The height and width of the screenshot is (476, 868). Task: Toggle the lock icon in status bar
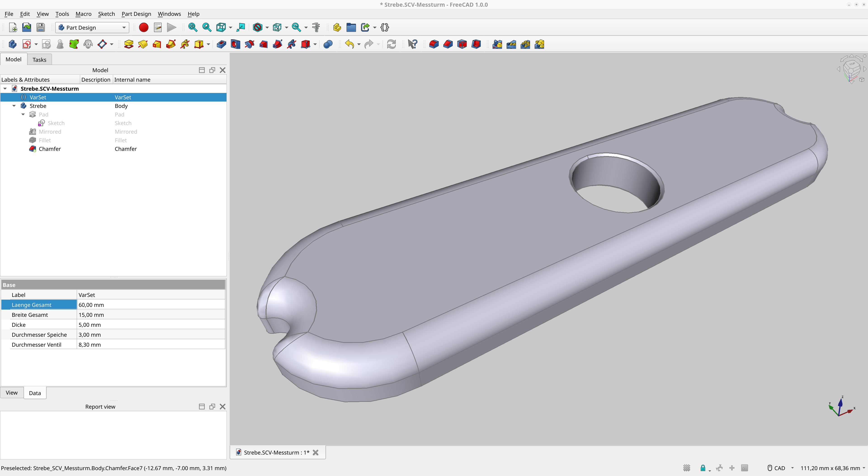[703, 468]
